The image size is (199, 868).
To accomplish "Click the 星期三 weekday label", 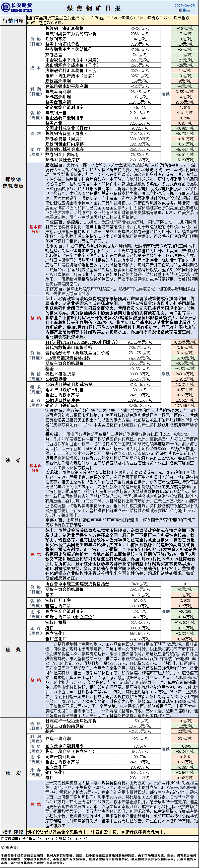I will [184, 11].
